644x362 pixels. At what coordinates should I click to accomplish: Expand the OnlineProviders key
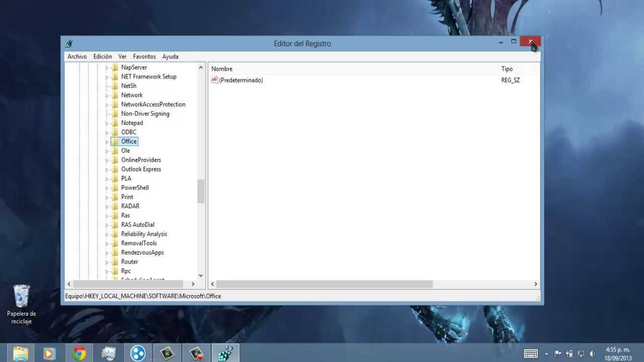pyautogui.click(x=107, y=160)
